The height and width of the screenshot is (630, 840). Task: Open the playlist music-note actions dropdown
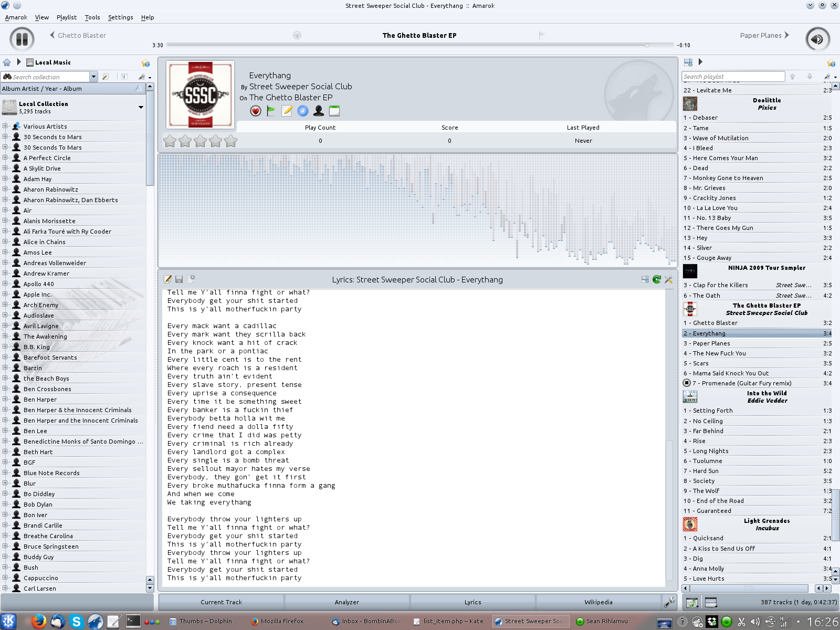point(692,603)
